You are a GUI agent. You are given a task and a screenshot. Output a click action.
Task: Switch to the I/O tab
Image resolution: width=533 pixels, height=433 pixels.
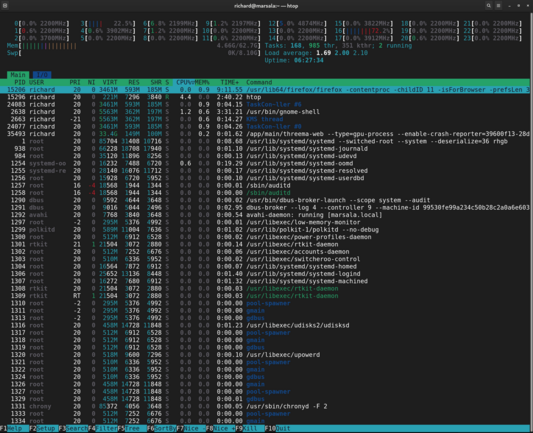(42, 75)
